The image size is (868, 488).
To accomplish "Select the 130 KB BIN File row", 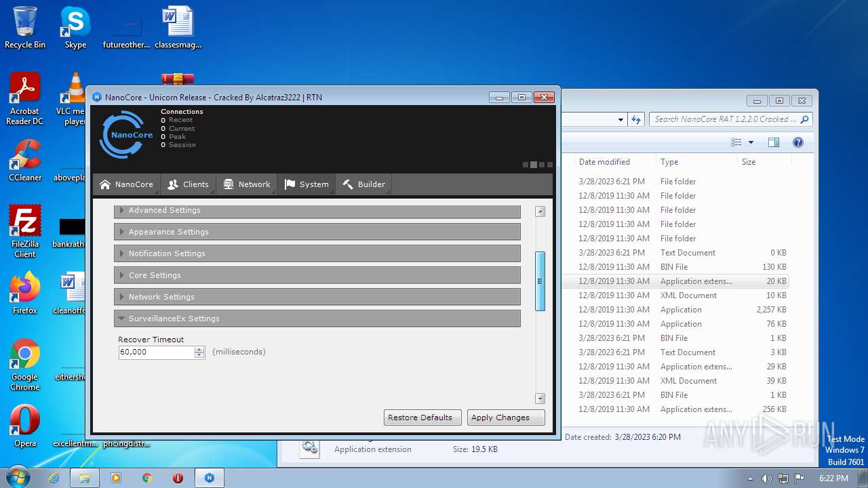I will coord(675,267).
